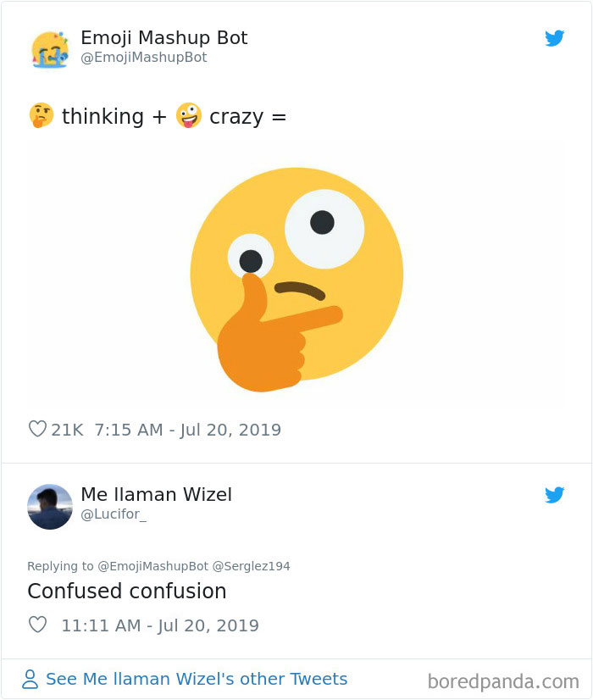Click Me llaman Wizel's profile picture
The width and height of the screenshot is (593, 700).
tap(50, 506)
